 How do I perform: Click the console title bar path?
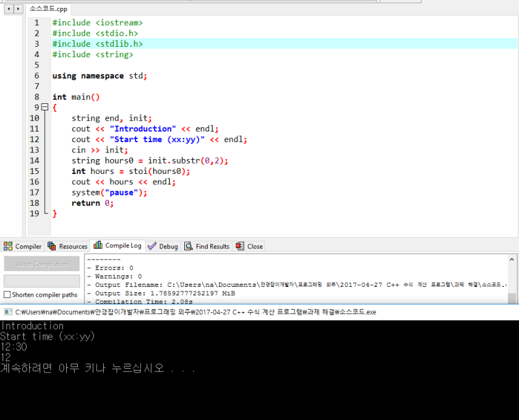tap(196, 312)
